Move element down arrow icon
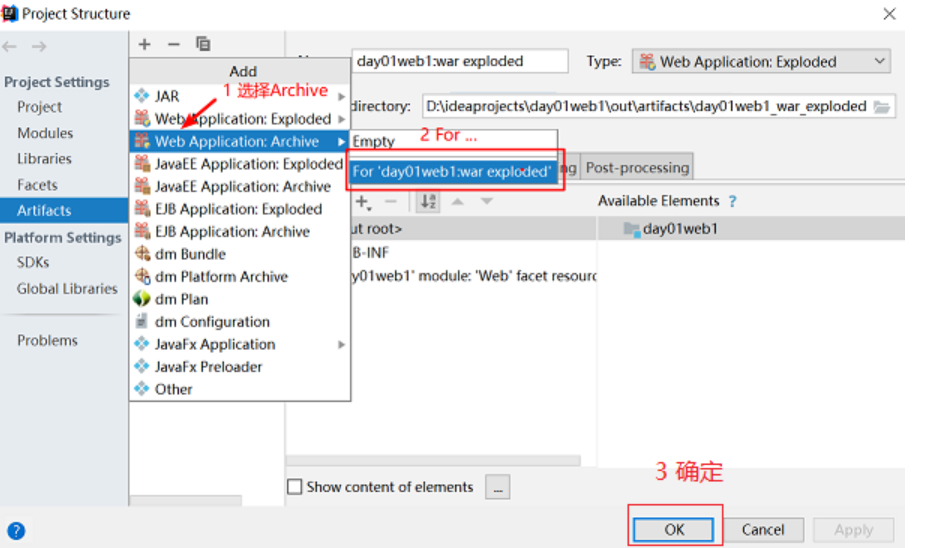This screenshot has width=927, height=548. pos(487,202)
